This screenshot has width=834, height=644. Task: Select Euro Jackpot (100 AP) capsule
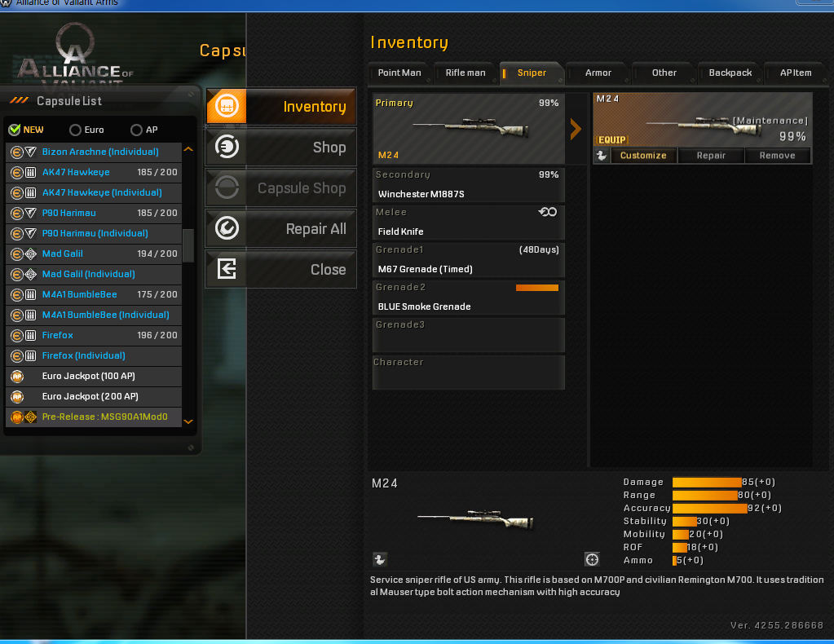(94, 376)
